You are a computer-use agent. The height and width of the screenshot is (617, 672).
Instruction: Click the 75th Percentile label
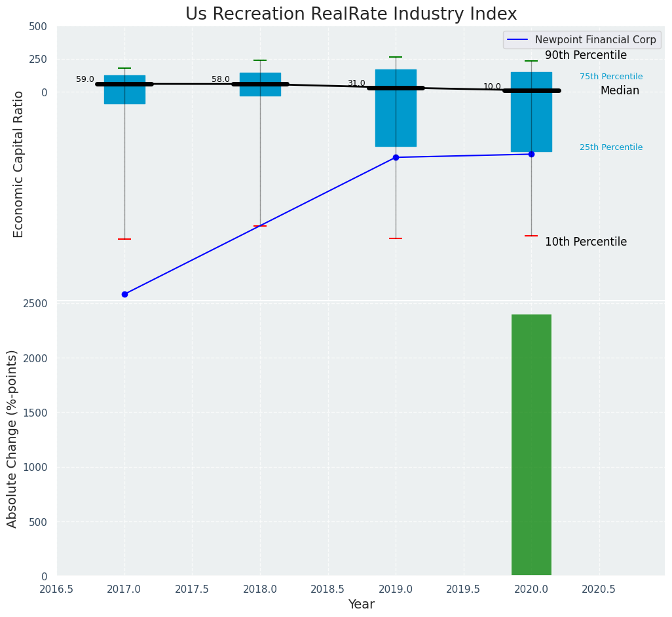[x=611, y=77]
